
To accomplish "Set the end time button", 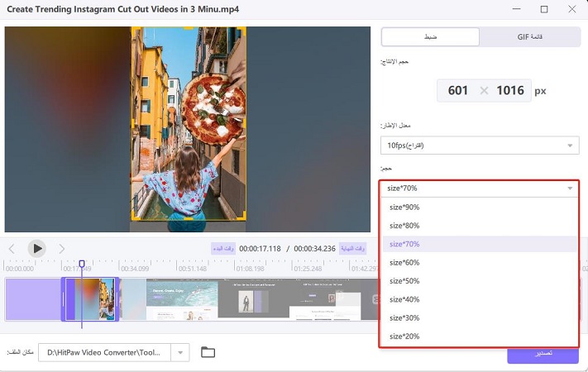I will tap(352, 249).
